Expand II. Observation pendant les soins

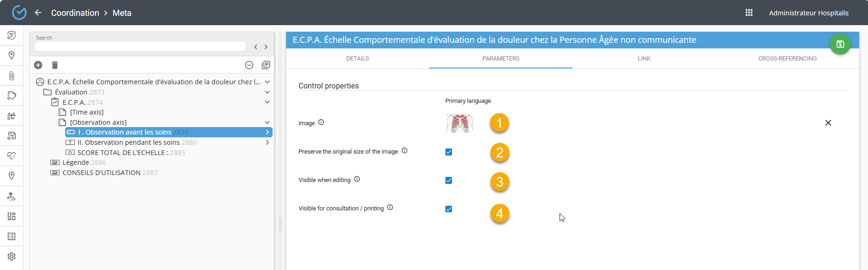267,142
